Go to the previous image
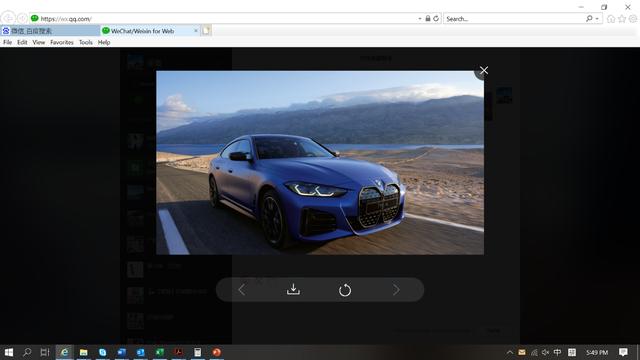Screen dimensions: 640x360 point(242,290)
